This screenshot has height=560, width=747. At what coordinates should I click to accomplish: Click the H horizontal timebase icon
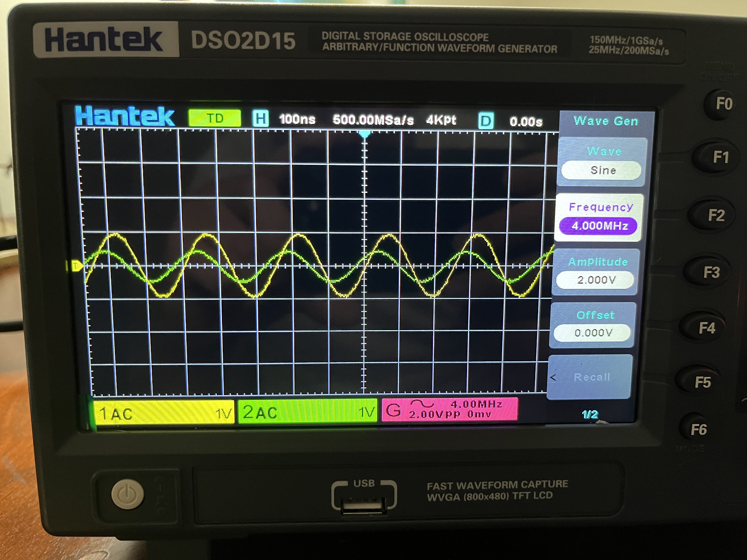click(x=260, y=119)
